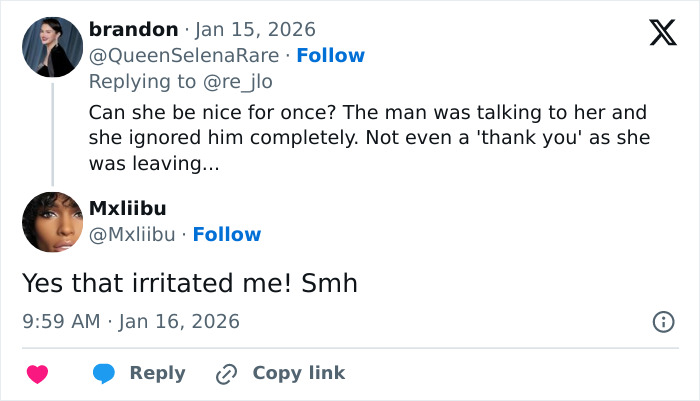This screenshot has height=401, width=700.
Task: Follow the @QueenSelenaRare account
Action: (331, 55)
